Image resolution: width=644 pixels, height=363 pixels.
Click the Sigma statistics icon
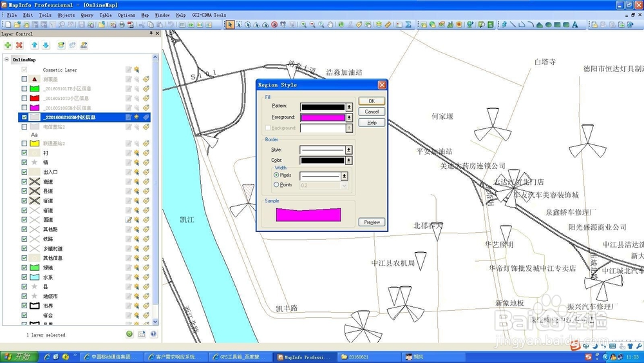click(408, 25)
